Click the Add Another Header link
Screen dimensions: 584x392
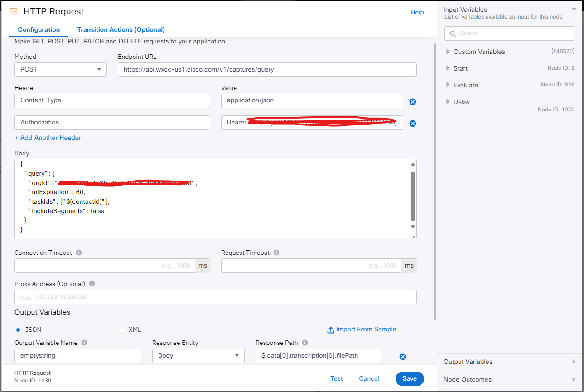pyautogui.click(x=48, y=137)
